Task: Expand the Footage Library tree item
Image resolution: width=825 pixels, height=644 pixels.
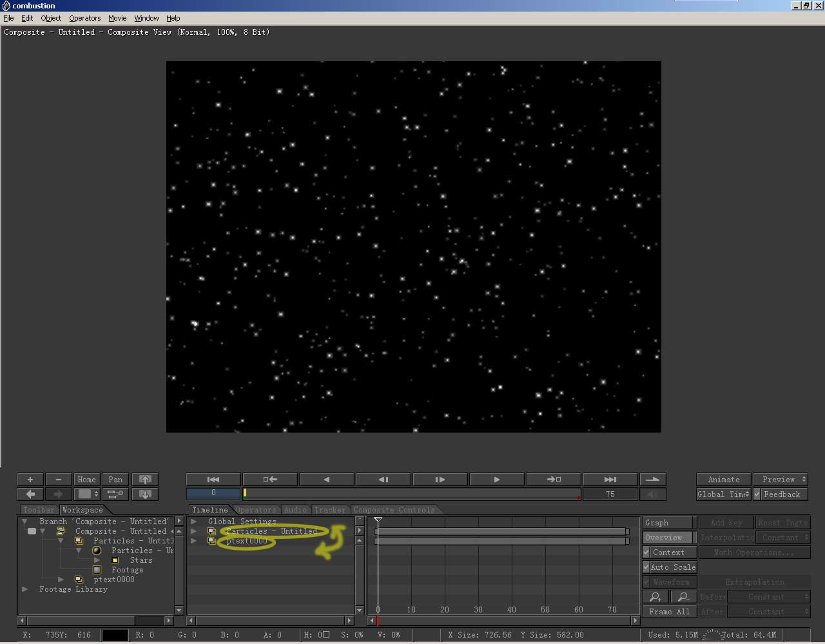Action: click(24, 589)
